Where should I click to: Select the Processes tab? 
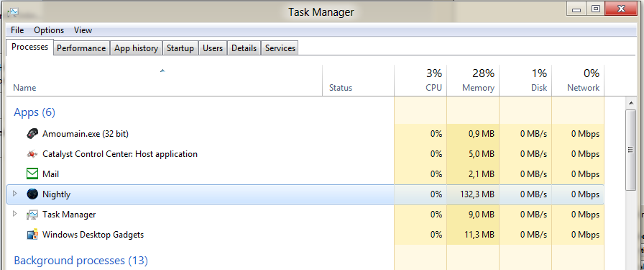[x=29, y=47]
